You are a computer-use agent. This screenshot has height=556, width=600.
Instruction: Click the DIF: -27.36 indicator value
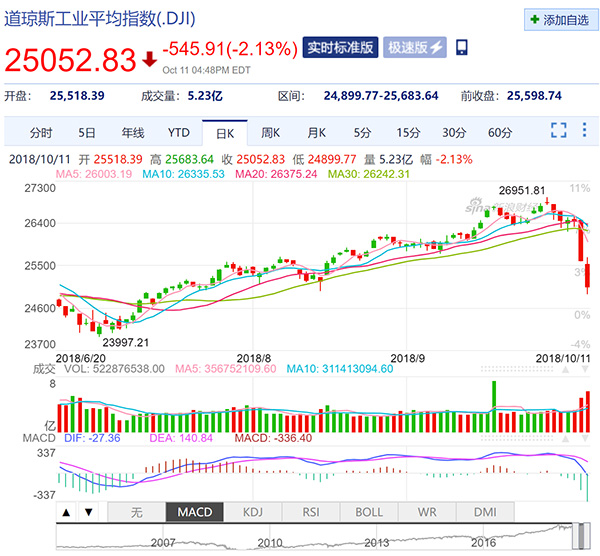click(x=92, y=438)
